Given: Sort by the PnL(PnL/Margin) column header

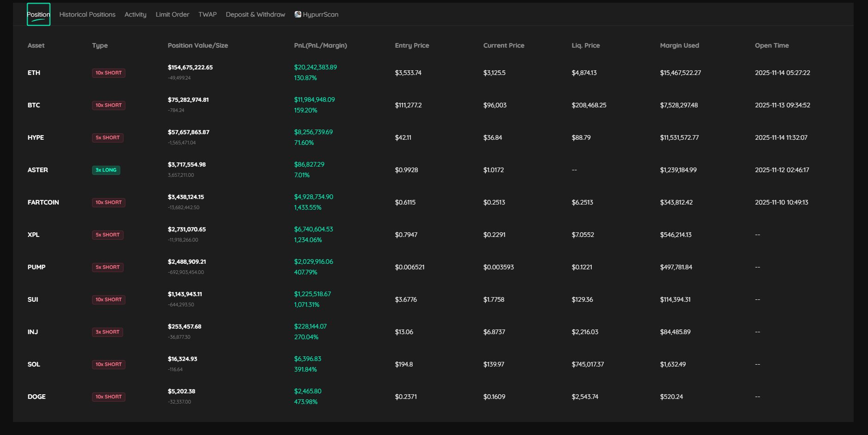Looking at the screenshot, I should click(320, 45).
